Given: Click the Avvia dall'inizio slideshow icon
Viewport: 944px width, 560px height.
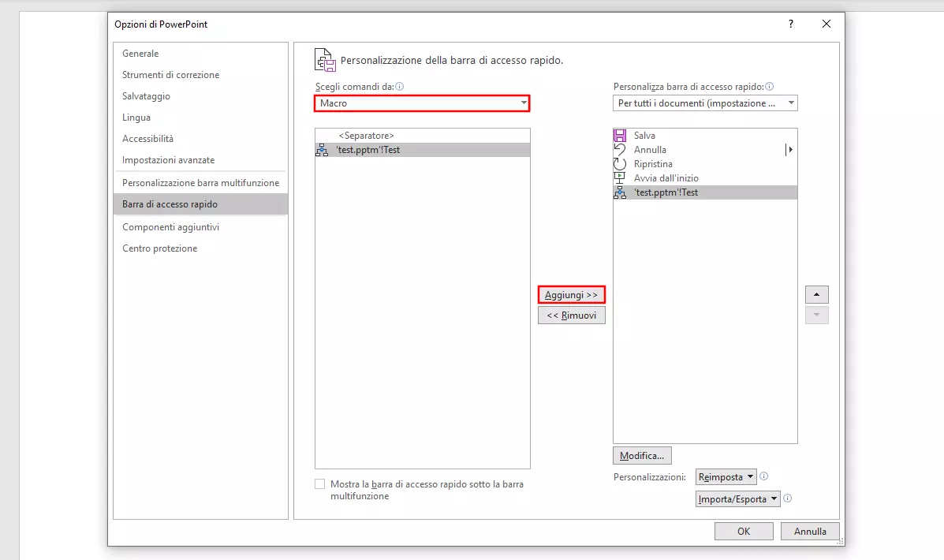Looking at the screenshot, I should (620, 177).
